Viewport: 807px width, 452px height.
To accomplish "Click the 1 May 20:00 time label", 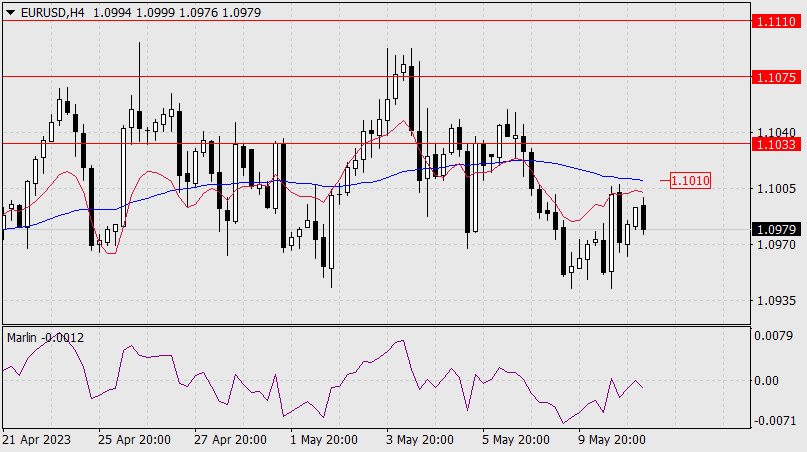I will (323, 440).
